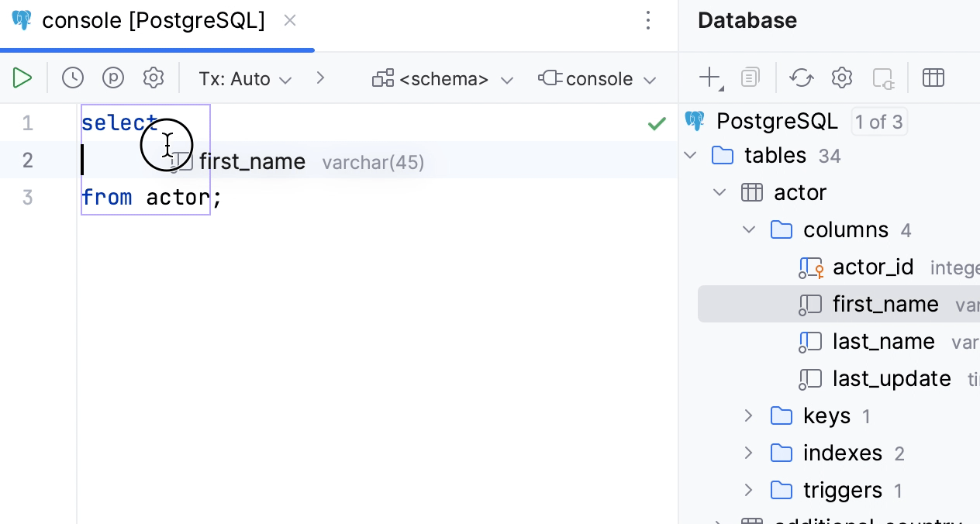Run the SQL query with the play icon
980x524 pixels.
[x=22, y=78]
